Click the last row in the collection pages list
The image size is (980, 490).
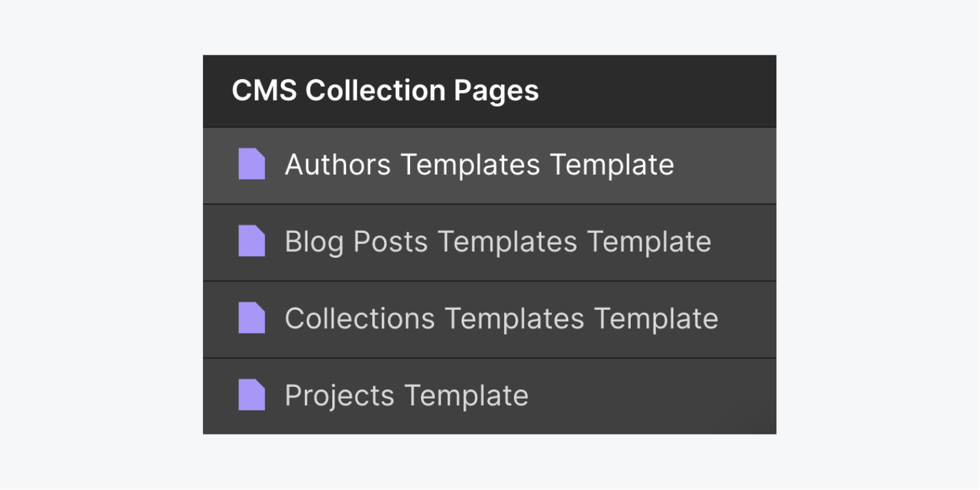[490, 395]
